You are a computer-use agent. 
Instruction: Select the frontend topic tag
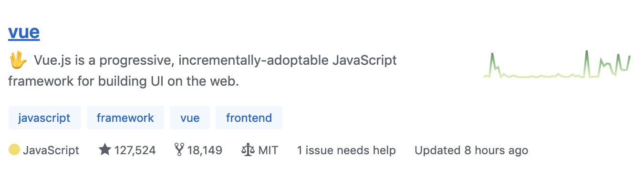(249, 118)
